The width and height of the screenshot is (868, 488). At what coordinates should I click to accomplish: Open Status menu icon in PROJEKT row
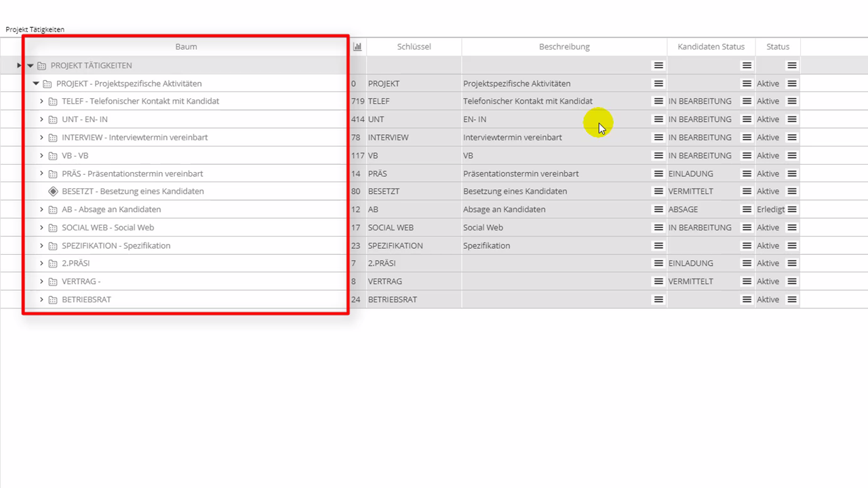792,83
